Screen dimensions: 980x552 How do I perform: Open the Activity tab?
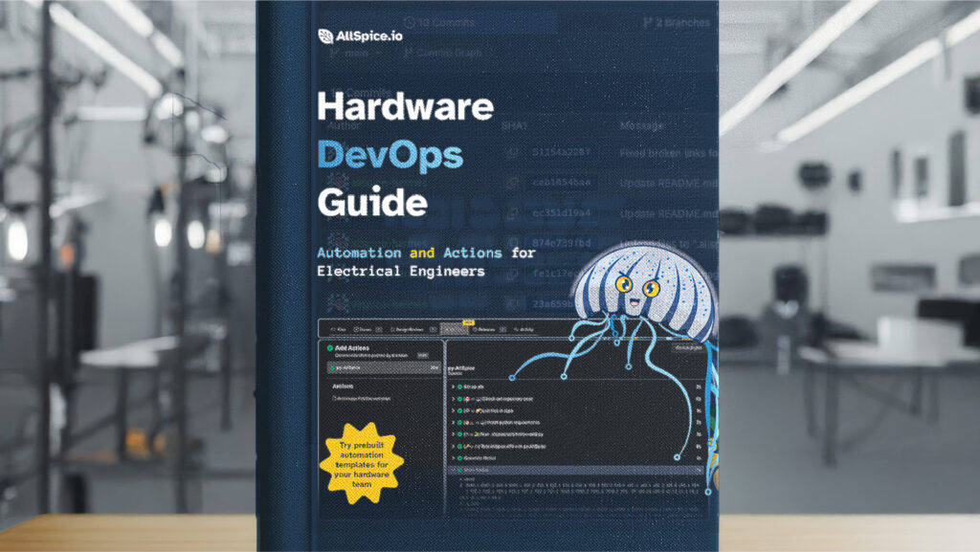point(523,330)
